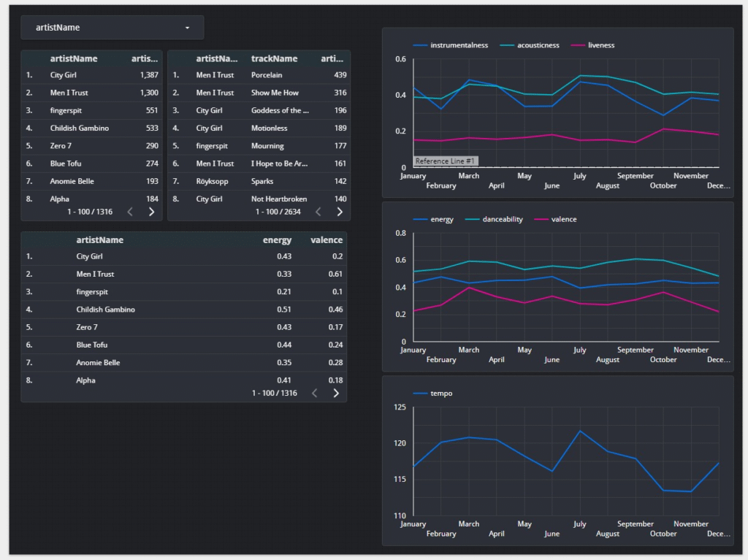Click the tempo legend line marker

click(x=421, y=394)
